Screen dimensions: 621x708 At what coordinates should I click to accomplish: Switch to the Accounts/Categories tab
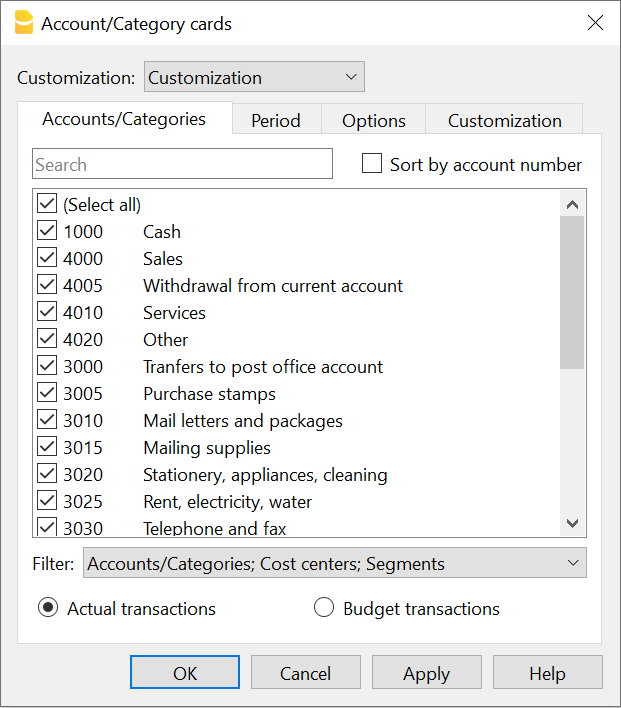[124, 119]
